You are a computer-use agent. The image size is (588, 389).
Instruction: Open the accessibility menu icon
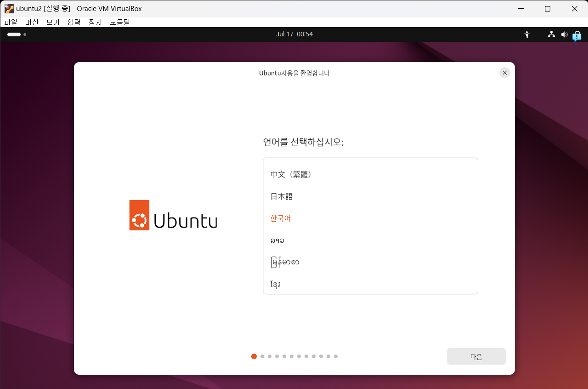[527, 34]
